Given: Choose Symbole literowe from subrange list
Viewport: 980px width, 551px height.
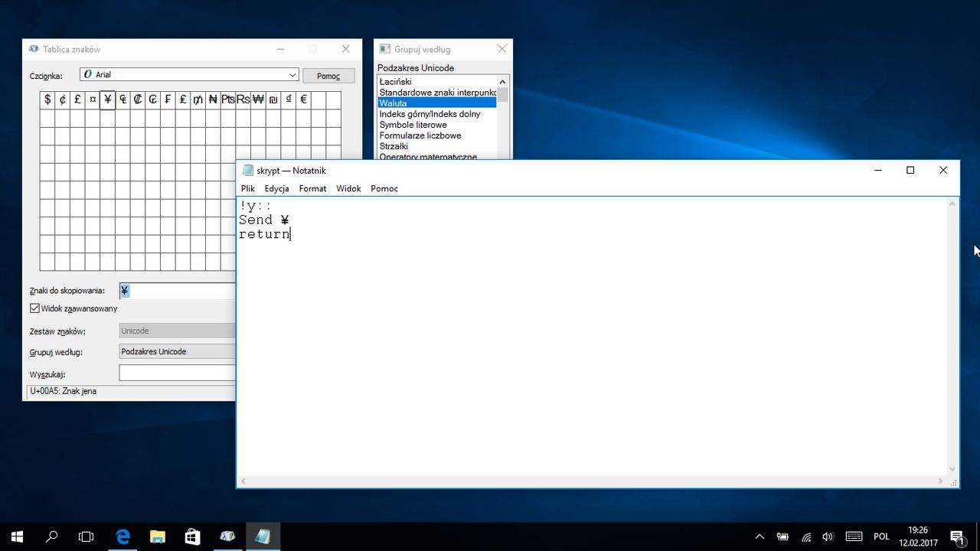Looking at the screenshot, I should pos(413,125).
